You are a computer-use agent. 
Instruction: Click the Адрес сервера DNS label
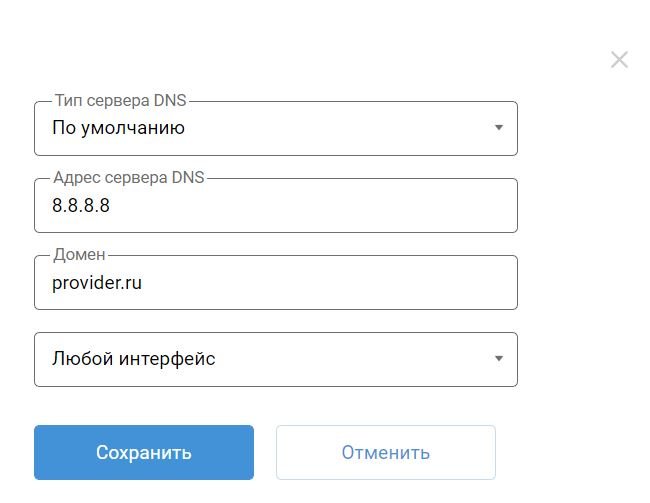(128, 178)
